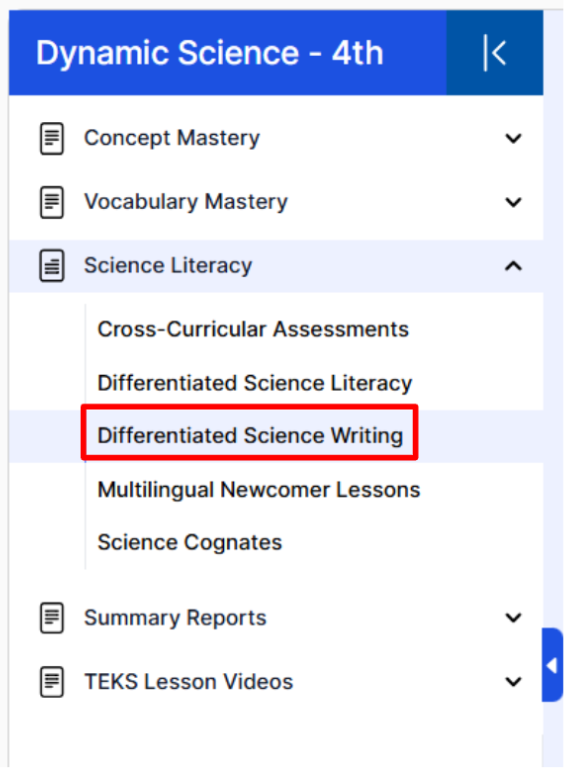The height and width of the screenshot is (774, 565).
Task: Click the TEKS Lesson Videos document icon
Action: (52, 682)
